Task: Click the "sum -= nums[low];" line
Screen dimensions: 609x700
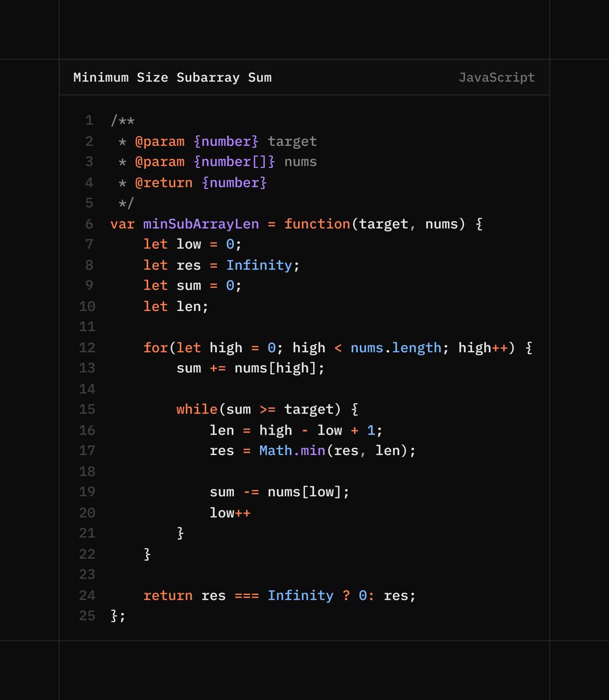Action: (280, 492)
